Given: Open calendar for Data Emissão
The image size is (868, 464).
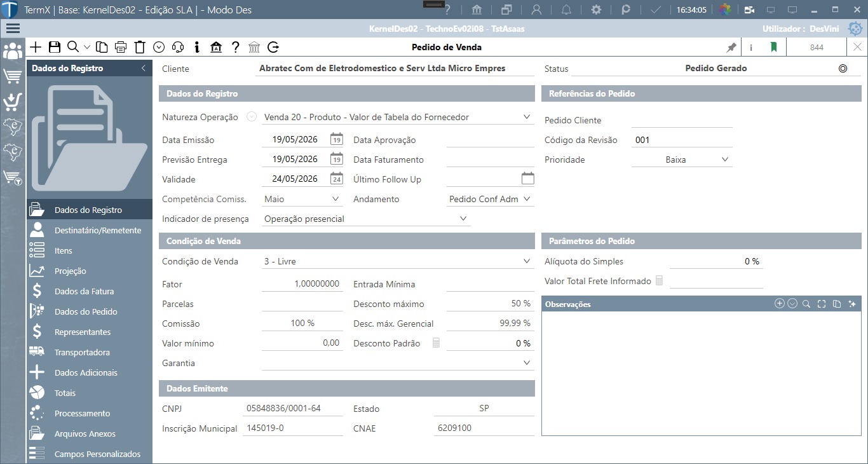Looking at the screenshot, I should (x=336, y=140).
